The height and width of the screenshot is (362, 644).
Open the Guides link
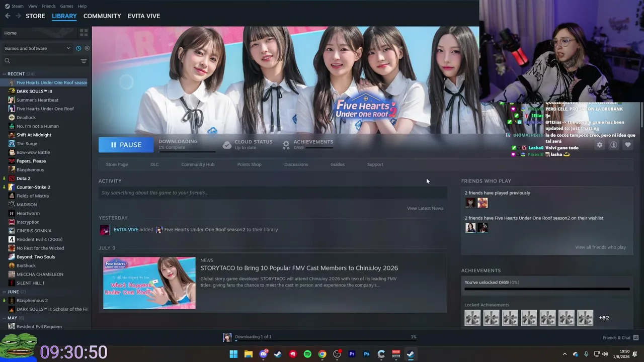[x=338, y=164]
